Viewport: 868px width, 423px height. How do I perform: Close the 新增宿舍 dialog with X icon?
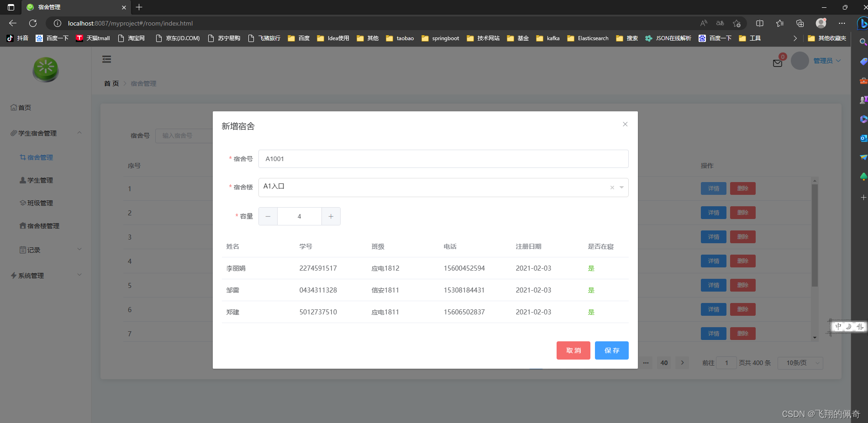point(625,124)
